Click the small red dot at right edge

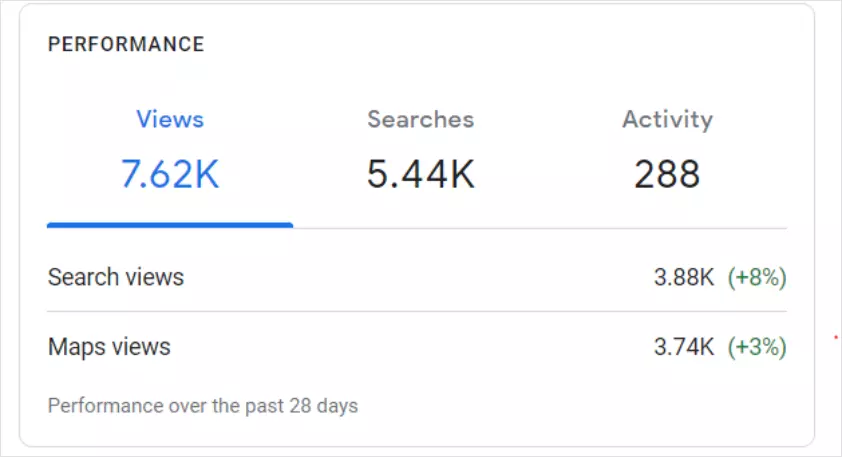point(835,338)
